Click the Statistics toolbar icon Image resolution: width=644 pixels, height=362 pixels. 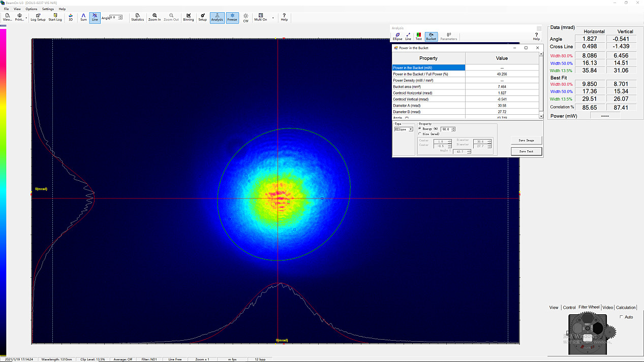(x=137, y=17)
